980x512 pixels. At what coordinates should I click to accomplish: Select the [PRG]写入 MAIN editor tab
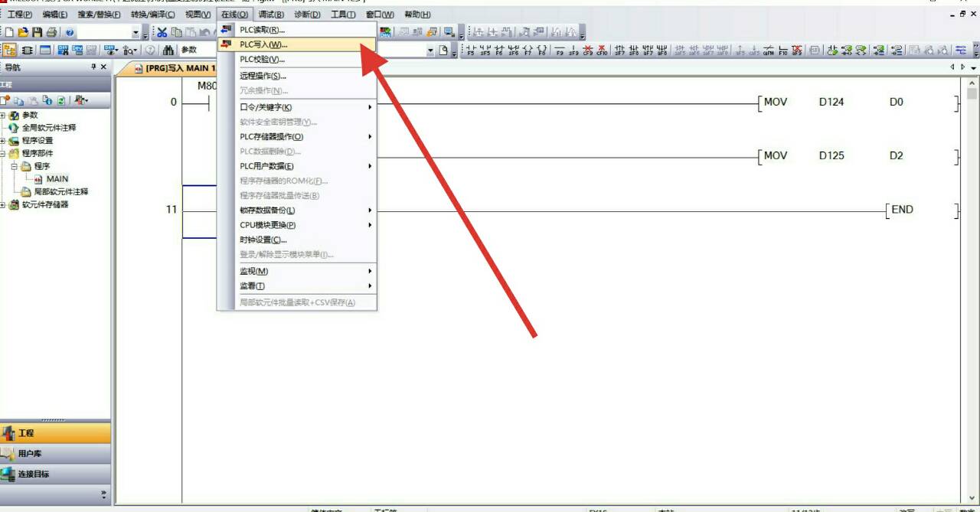tap(176, 69)
